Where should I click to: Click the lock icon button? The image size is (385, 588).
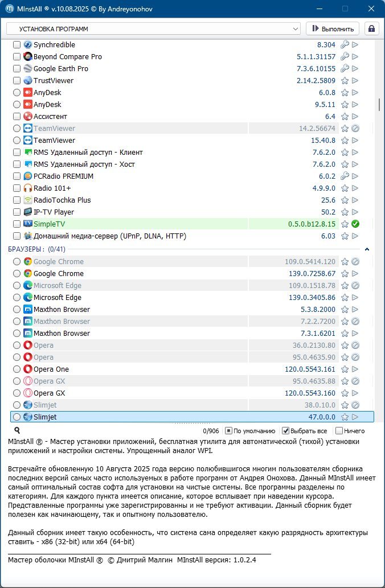(x=371, y=29)
